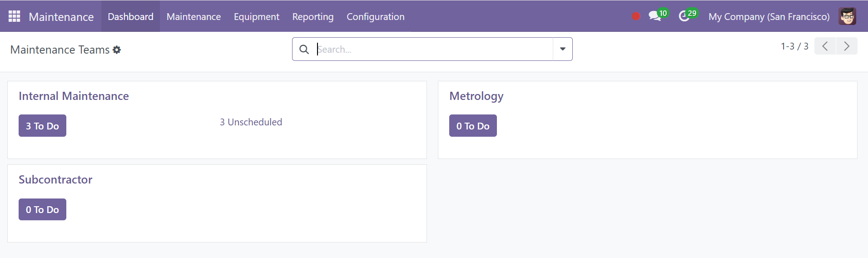Viewport: 868px width, 258px height.
Task: Click the 3 To Do button
Action: (x=42, y=126)
